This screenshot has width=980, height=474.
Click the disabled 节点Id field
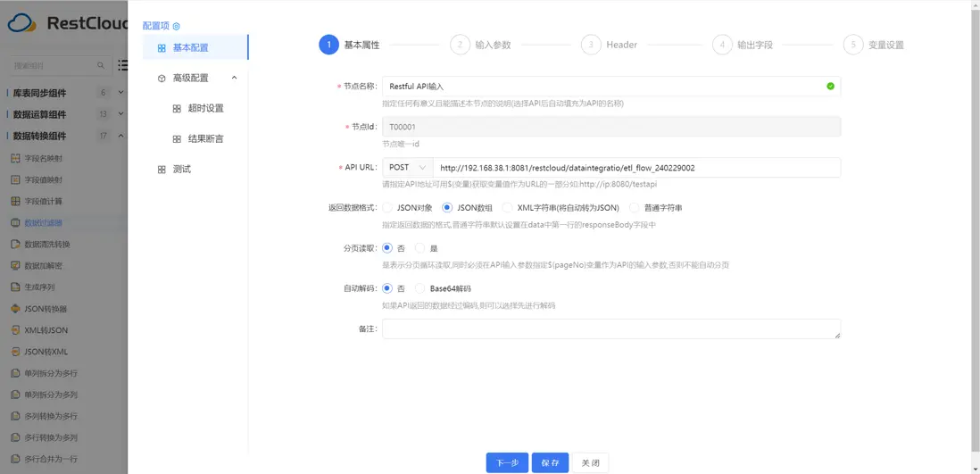(x=611, y=127)
